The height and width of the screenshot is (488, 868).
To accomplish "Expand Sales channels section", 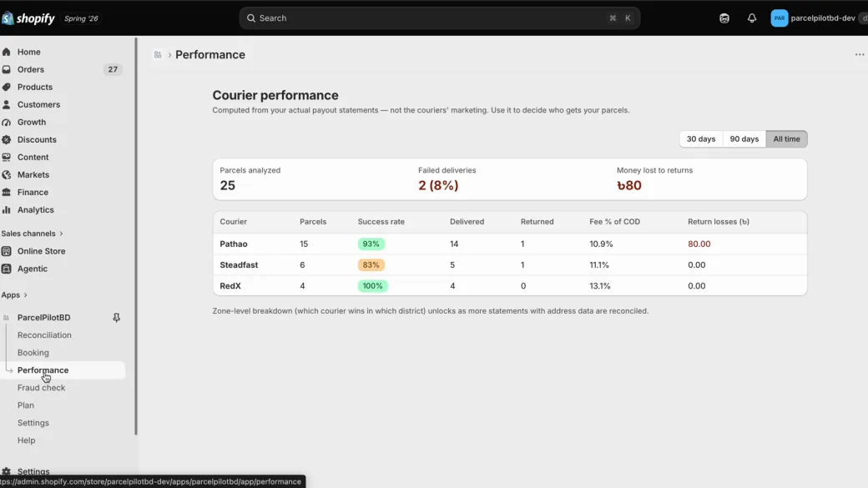I will point(32,234).
